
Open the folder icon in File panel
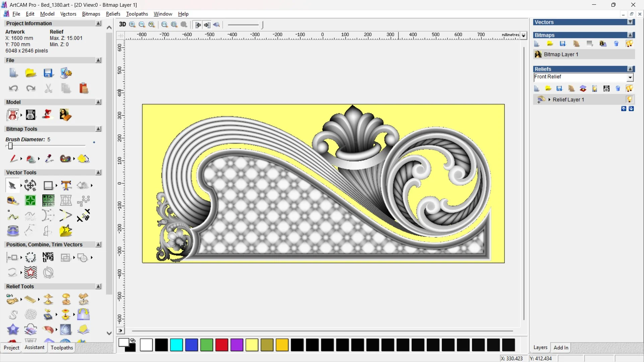point(31,73)
